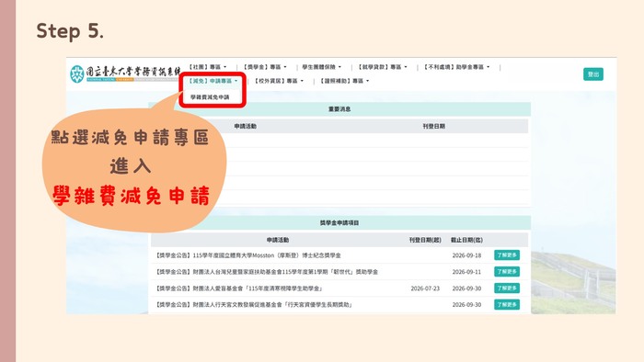Click the 截止日期(迄) column header

pyautogui.click(x=466, y=240)
